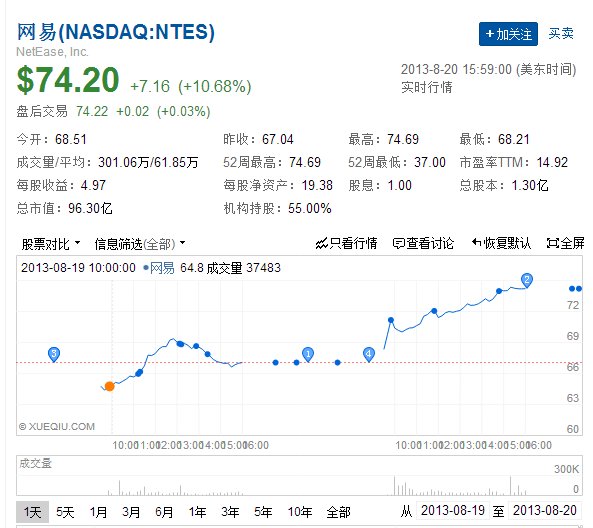Image resolution: width=593 pixels, height=528 pixels.
Task: Click 恢复默认 to reset chart
Action: tap(501, 243)
